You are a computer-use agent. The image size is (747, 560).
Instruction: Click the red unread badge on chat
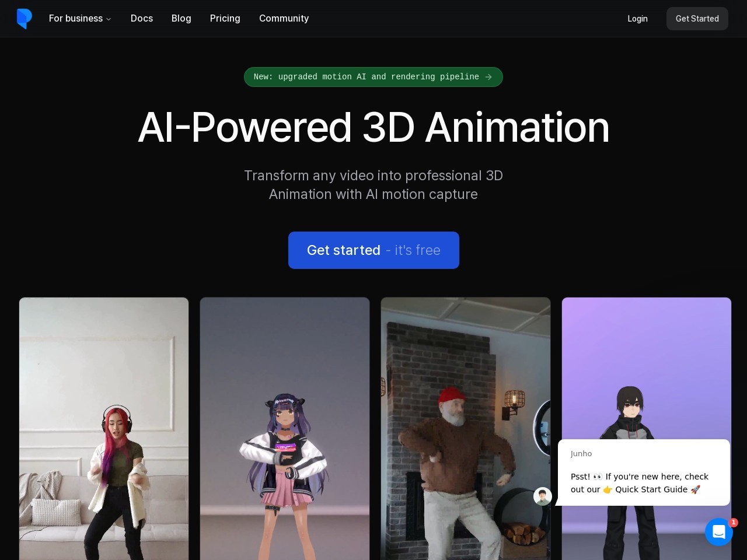click(x=734, y=523)
